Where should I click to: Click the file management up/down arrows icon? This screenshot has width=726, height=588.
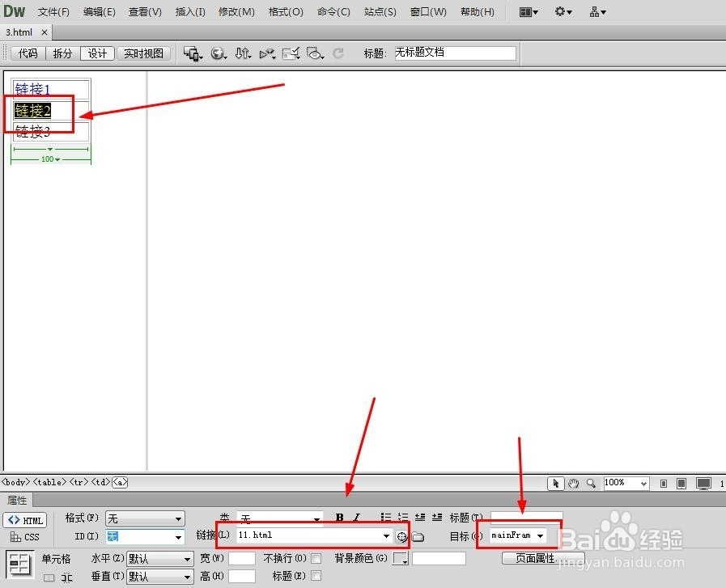point(243,53)
